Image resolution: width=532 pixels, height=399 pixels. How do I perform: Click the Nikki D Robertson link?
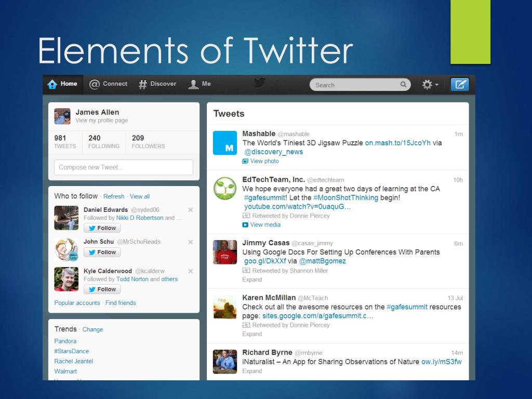click(x=139, y=218)
